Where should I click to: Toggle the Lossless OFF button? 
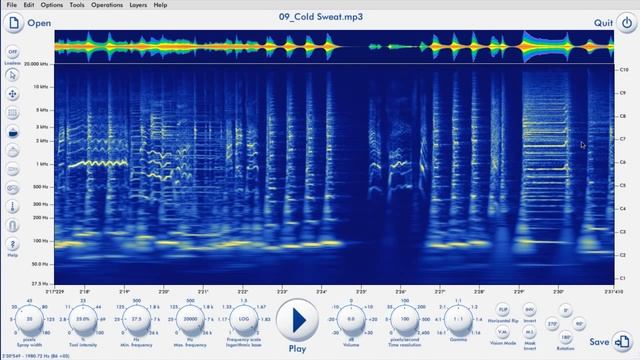tap(13, 52)
